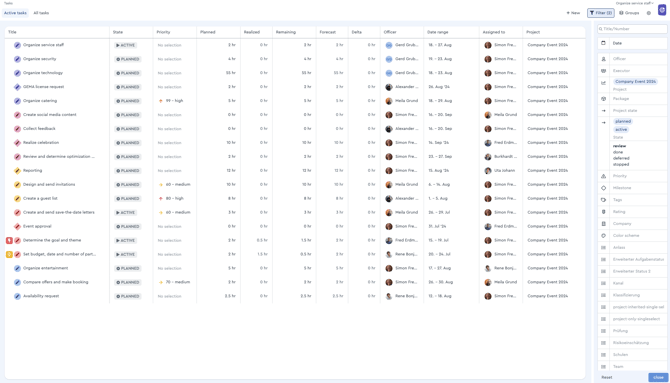Click "1. - 5. Aug" date range cell
The width and height of the screenshot is (670, 383).
click(x=438, y=198)
